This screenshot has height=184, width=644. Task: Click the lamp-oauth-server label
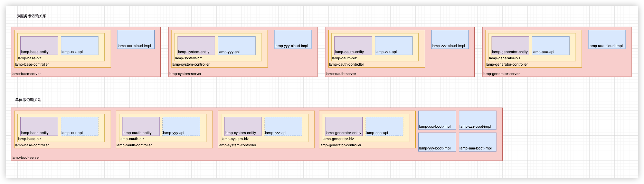click(x=341, y=74)
